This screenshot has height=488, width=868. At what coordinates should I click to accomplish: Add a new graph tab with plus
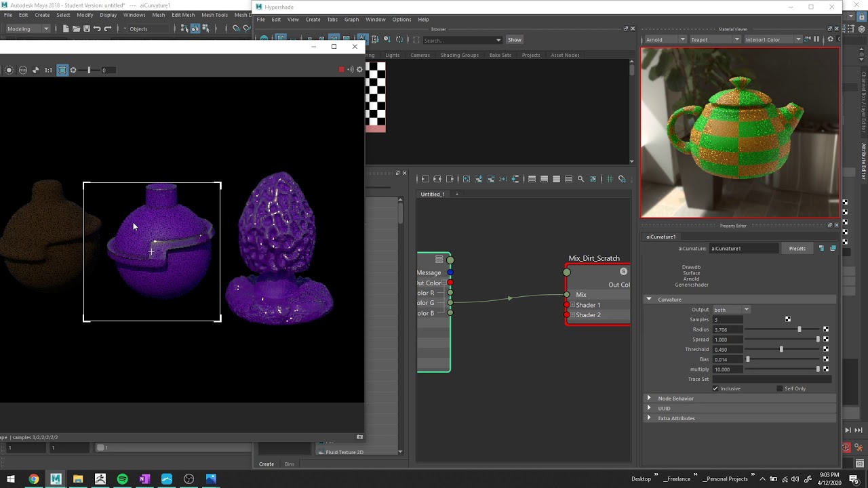tap(456, 195)
